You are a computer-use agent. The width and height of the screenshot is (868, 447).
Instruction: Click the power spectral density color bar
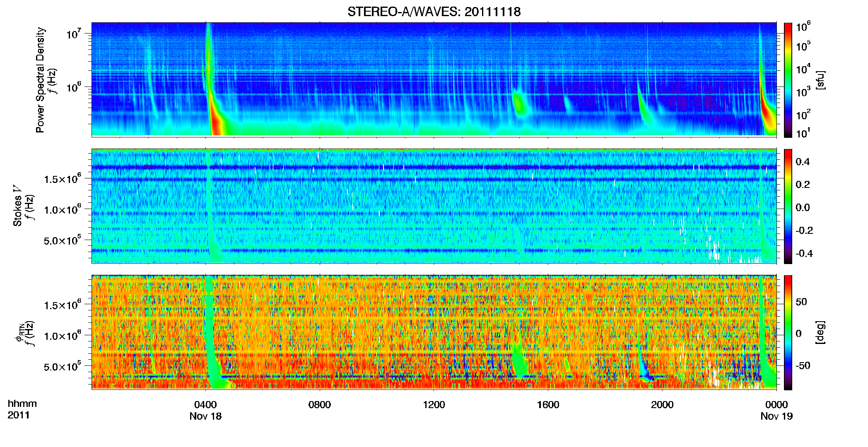[x=788, y=80]
